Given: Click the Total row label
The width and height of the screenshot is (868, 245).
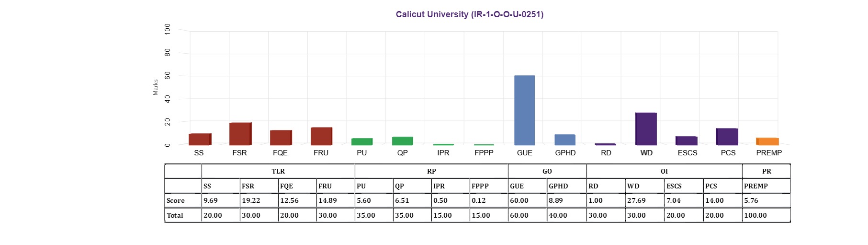Looking at the screenshot, I should point(175,215).
